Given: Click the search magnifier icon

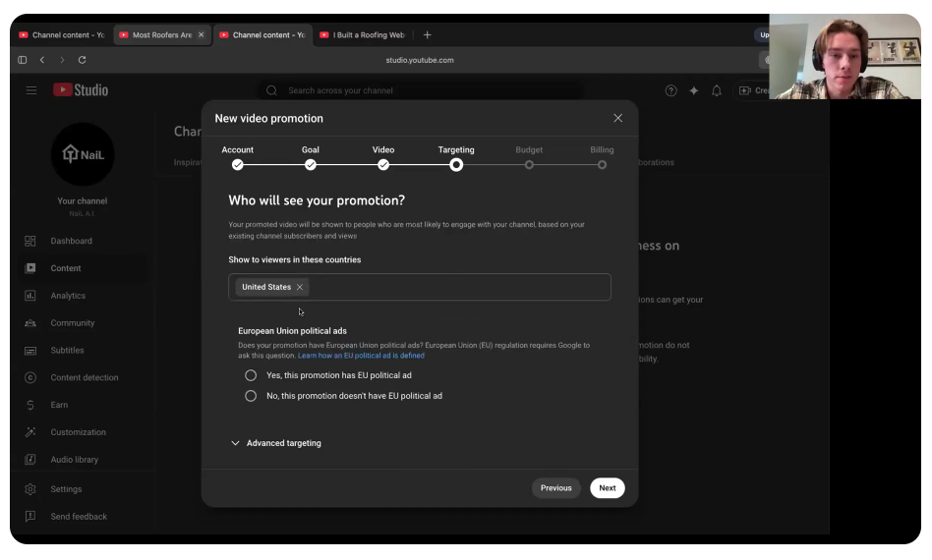Looking at the screenshot, I should 271,90.
